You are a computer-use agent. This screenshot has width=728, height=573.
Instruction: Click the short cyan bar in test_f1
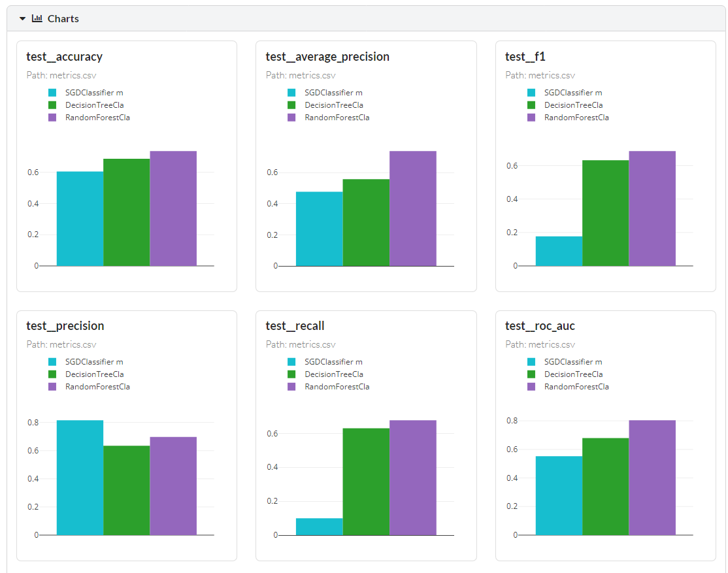point(559,251)
